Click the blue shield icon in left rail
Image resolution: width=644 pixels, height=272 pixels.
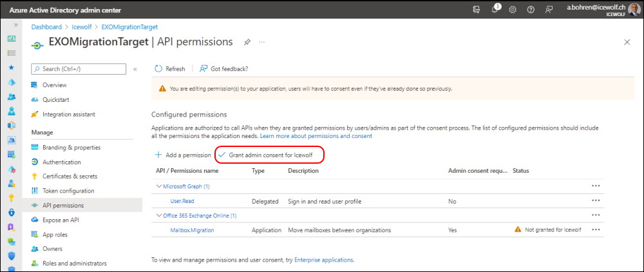click(12, 256)
